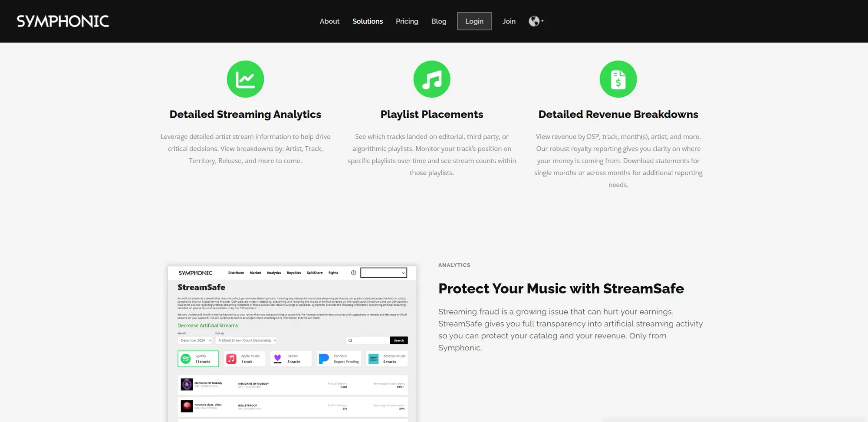
Task: Click the Login button
Action: pos(474,21)
